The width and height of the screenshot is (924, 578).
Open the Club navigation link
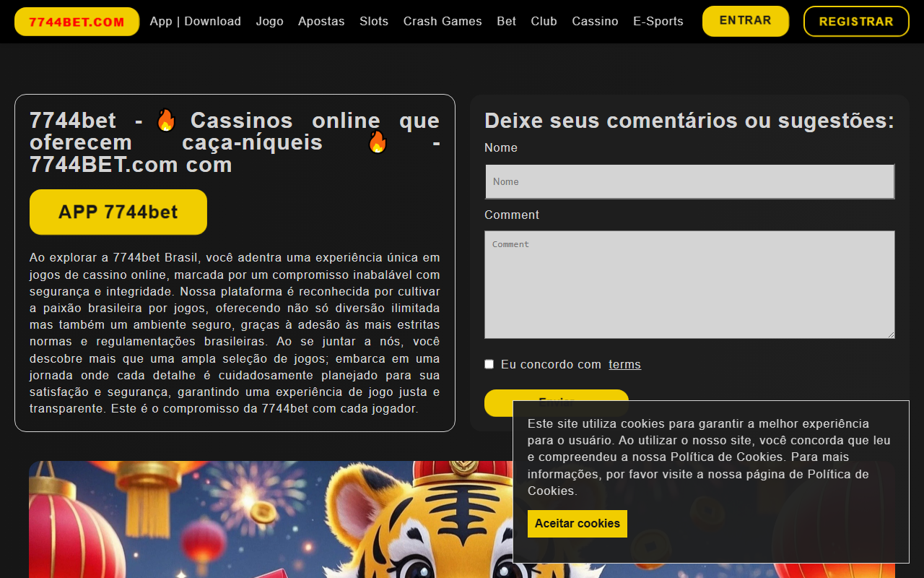(x=544, y=22)
